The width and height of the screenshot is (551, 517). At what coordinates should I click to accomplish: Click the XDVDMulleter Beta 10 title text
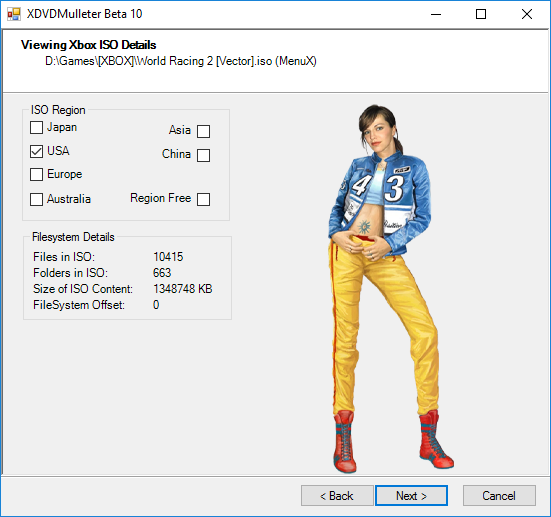(x=84, y=14)
